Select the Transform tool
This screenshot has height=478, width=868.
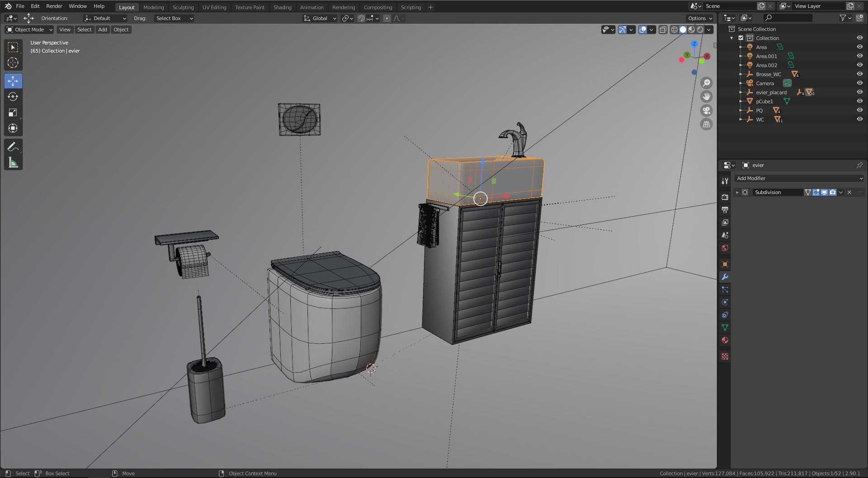(x=13, y=128)
